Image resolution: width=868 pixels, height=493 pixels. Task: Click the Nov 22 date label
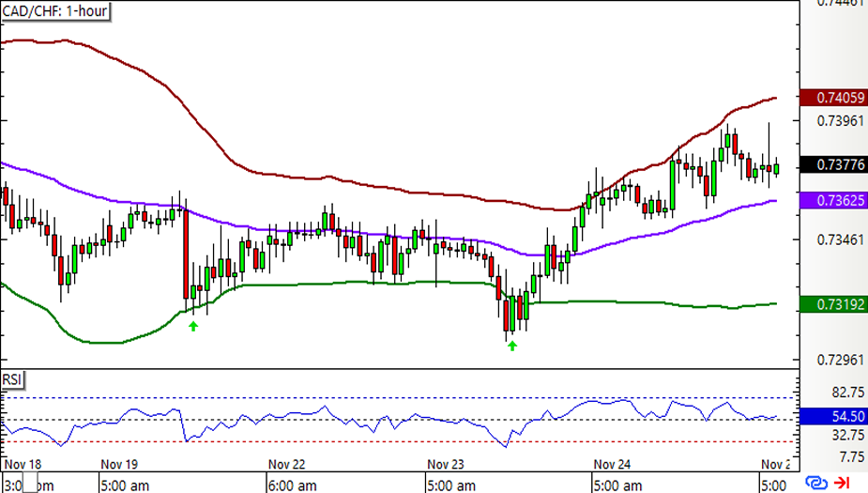pyautogui.click(x=287, y=464)
